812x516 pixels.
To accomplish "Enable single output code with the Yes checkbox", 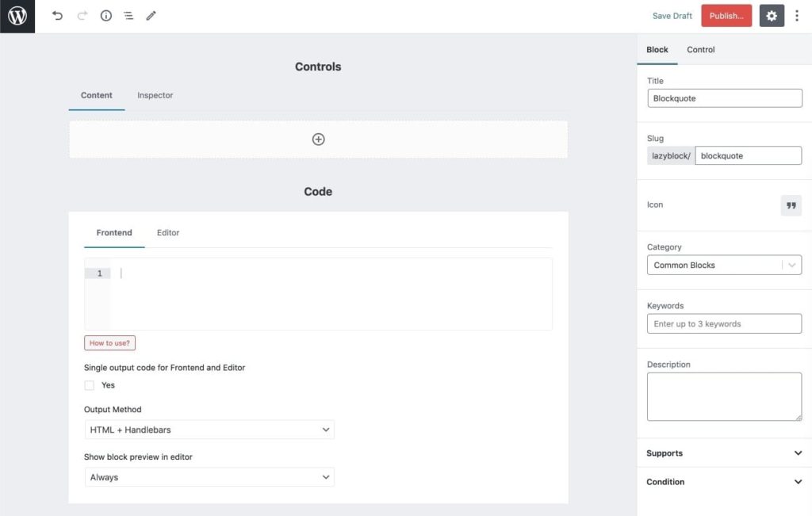I will coord(90,385).
